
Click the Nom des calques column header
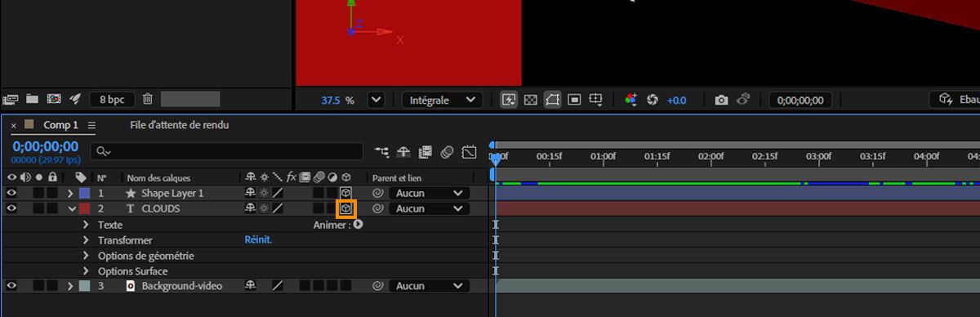point(158,178)
